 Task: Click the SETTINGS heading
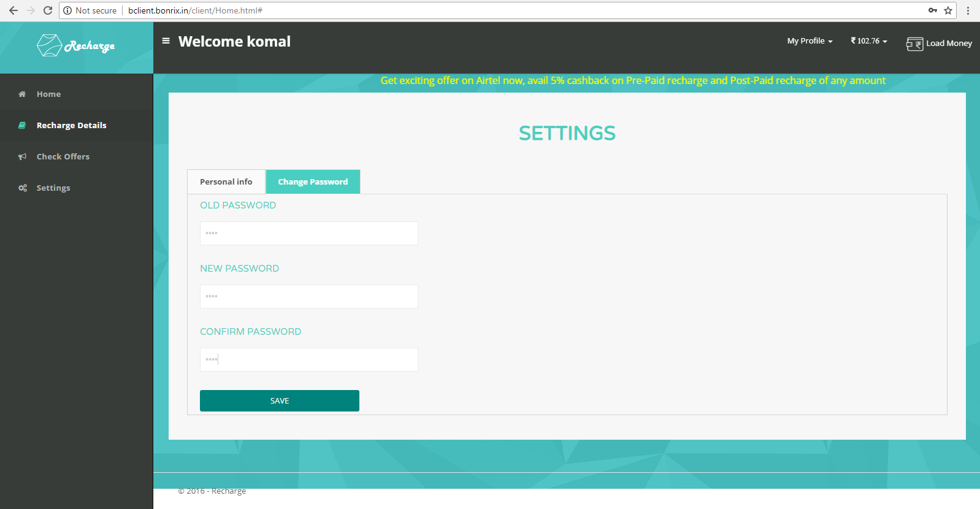click(x=567, y=133)
